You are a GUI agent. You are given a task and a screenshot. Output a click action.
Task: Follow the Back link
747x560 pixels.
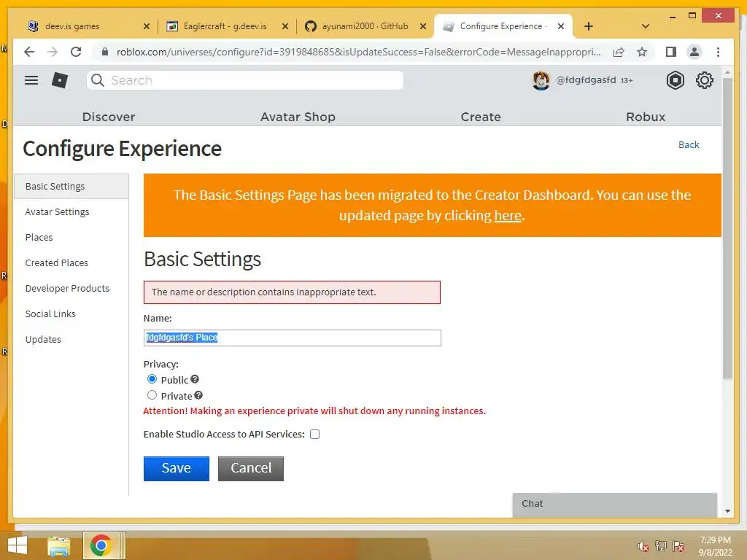tap(689, 145)
